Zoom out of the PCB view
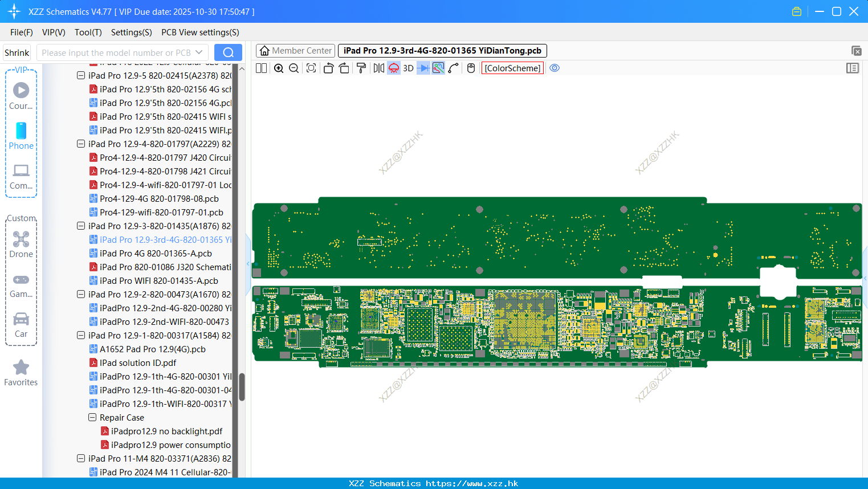868x489 pixels. pyautogui.click(x=294, y=68)
